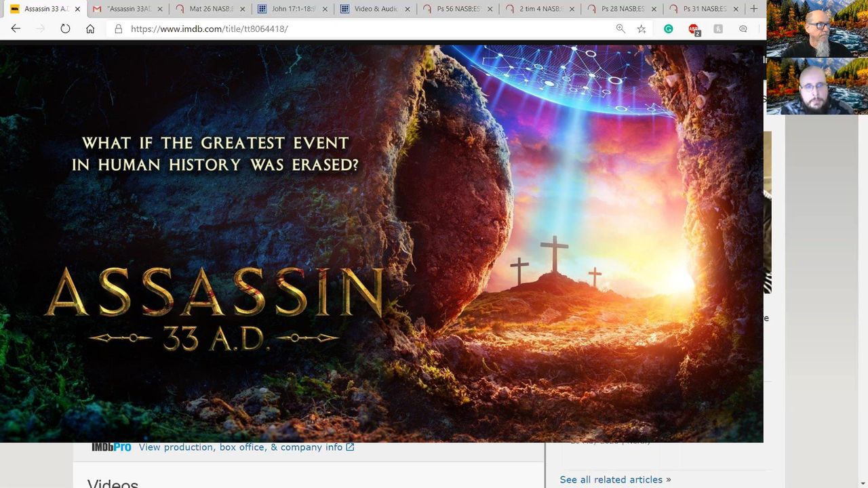
Task: Open a new browser tab
Action: coord(753,9)
